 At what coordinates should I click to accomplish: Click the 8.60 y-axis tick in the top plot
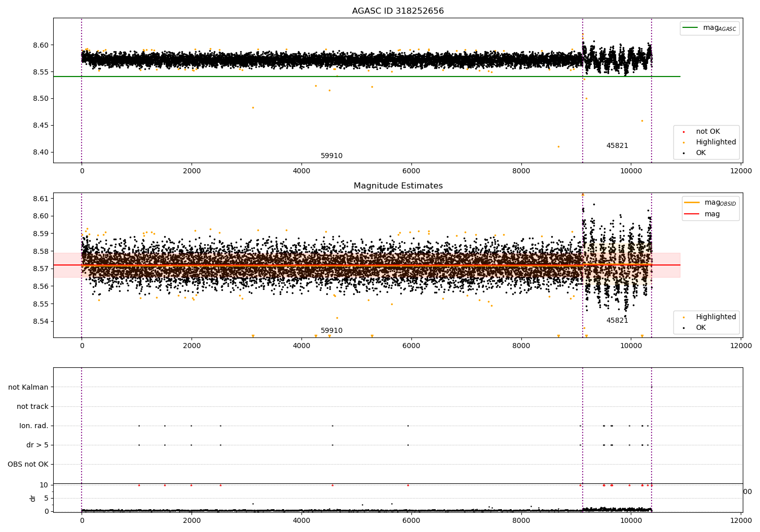coord(41,45)
